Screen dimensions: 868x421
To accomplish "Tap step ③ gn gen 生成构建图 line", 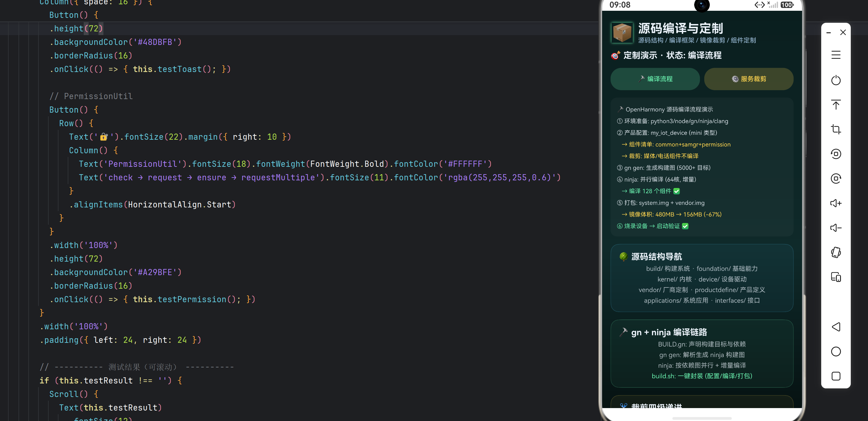I will click(x=664, y=168).
